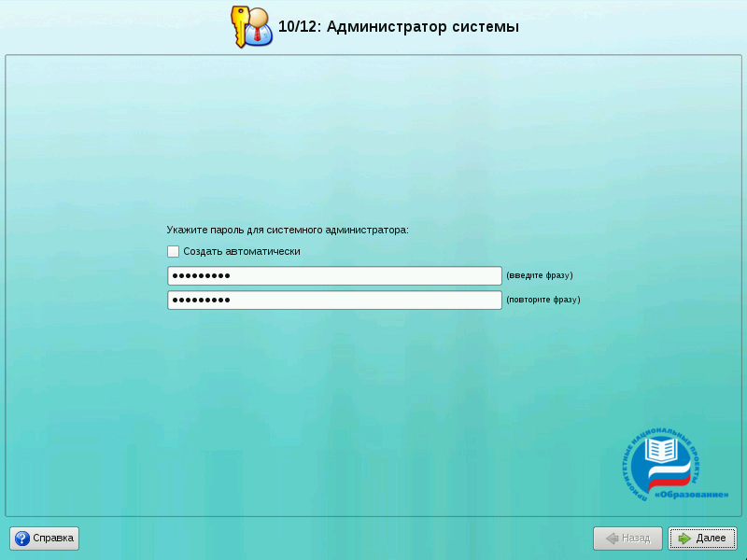Viewport: 747px width, 560px height.
Task: Click the step title 10/12: Администратор системы
Action: coord(398,27)
